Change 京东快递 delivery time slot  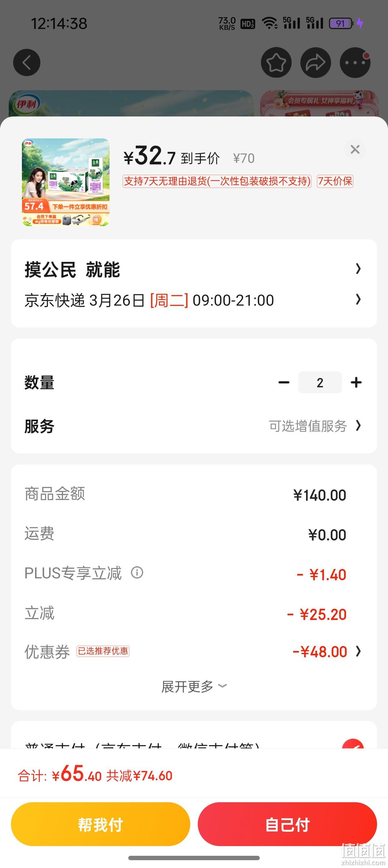click(194, 300)
